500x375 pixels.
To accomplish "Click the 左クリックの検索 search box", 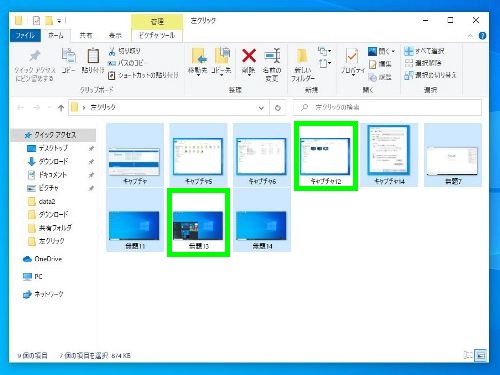I will coord(387,107).
